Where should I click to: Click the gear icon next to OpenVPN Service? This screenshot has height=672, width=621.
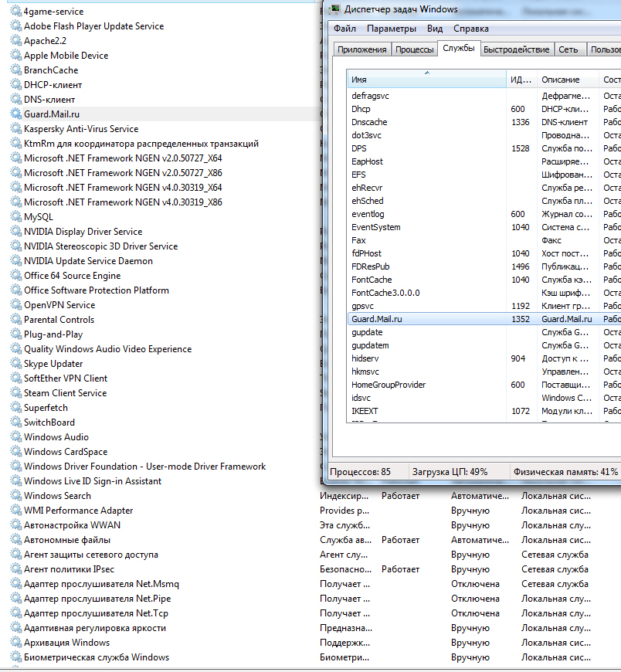(x=16, y=304)
